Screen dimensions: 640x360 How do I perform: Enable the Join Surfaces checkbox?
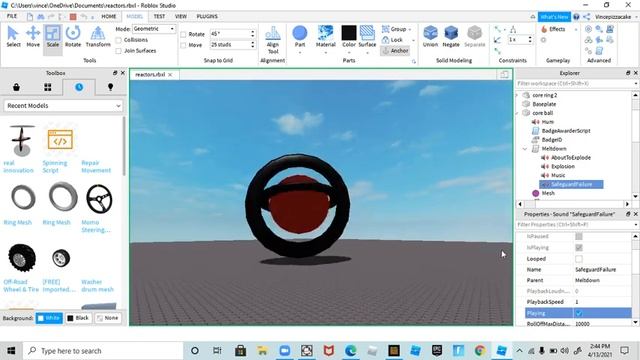pyautogui.click(x=118, y=51)
